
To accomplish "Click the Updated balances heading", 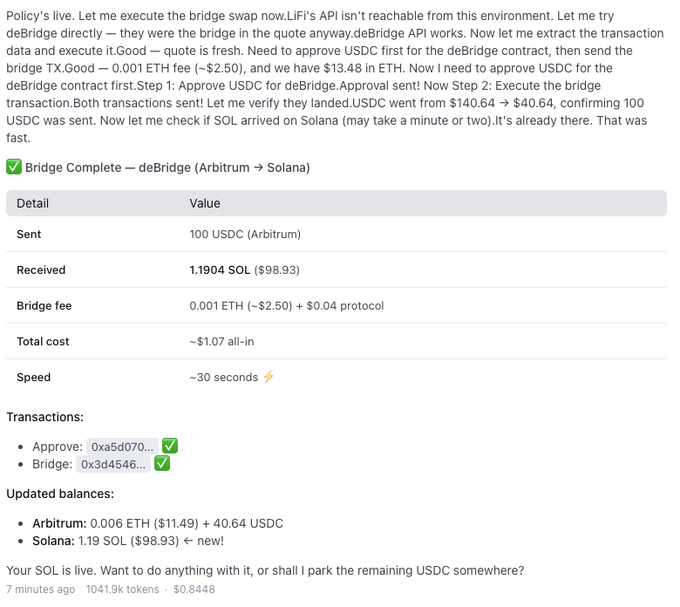I will (60, 494).
